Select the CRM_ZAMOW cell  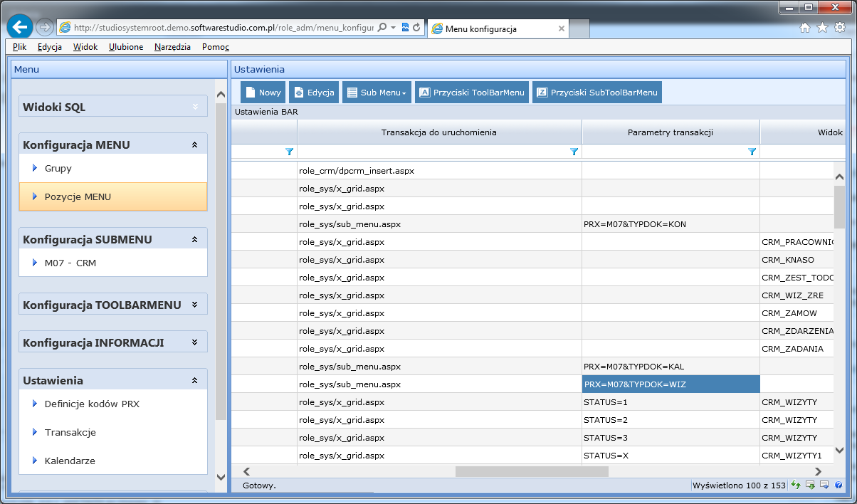pos(797,313)
